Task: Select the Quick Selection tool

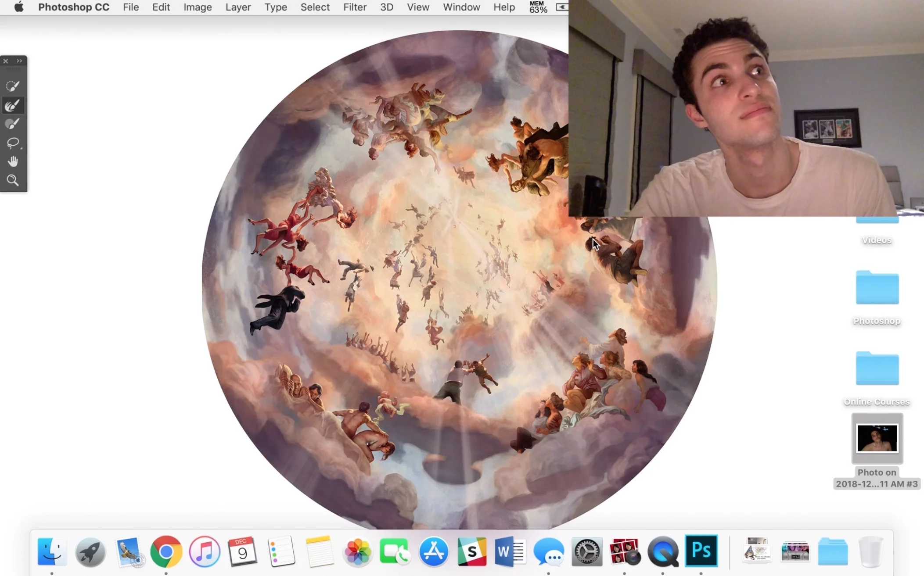Action: [12, 86]
